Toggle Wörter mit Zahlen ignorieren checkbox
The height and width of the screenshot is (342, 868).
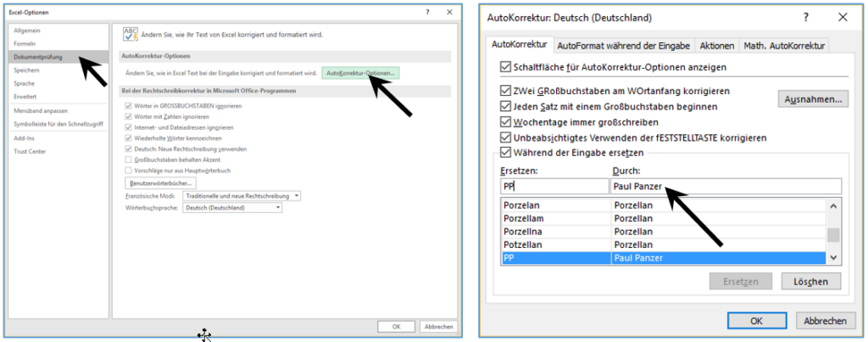click(x=129, y=116)
